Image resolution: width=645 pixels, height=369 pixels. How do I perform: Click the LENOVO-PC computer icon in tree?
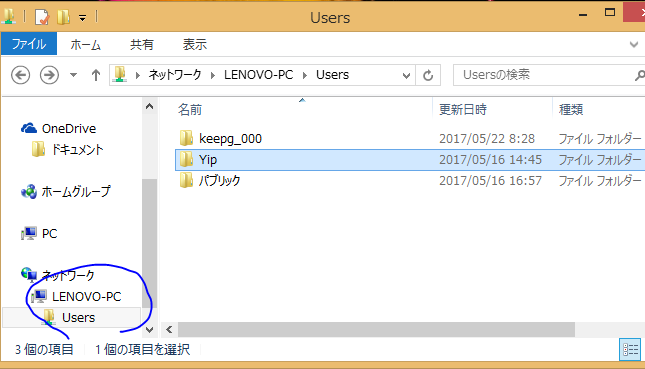click(x=39, y=296)
